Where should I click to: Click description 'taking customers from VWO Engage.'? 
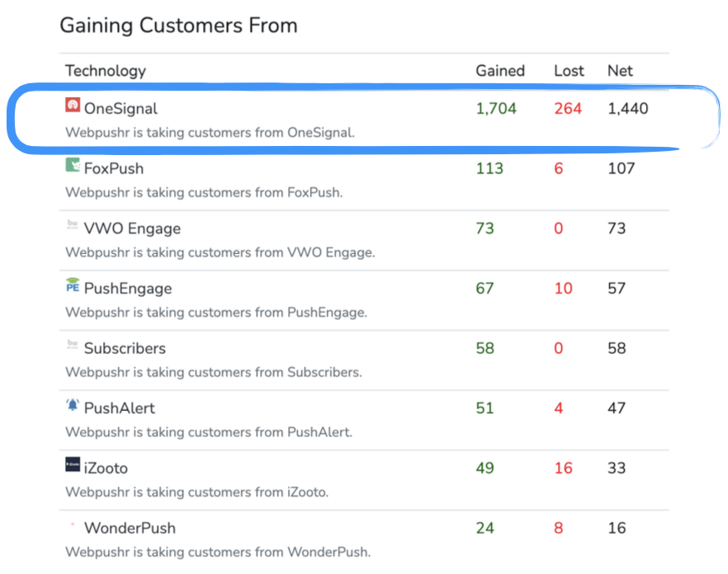(261, 252)
